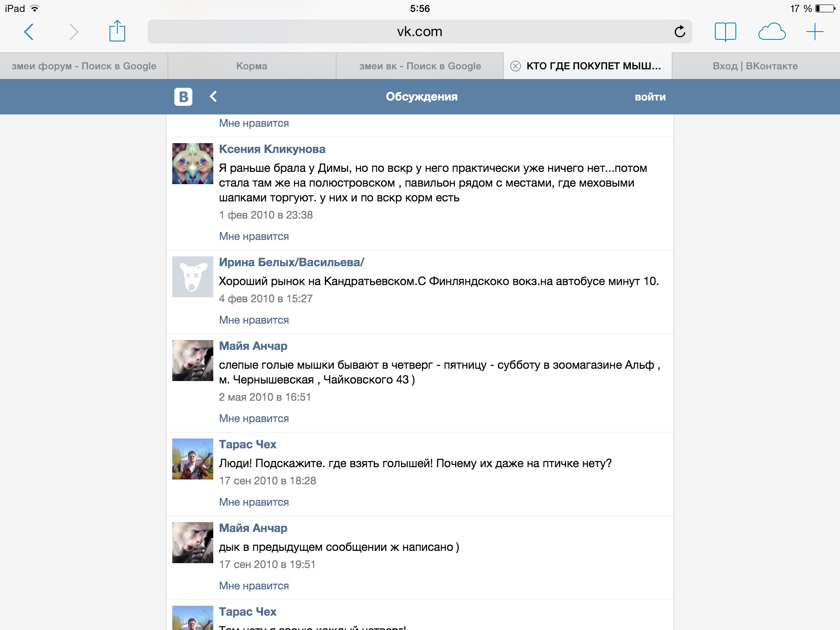Open Ксения Кликунова profile link
Screen dimensions: 840x630
point(272,149)
